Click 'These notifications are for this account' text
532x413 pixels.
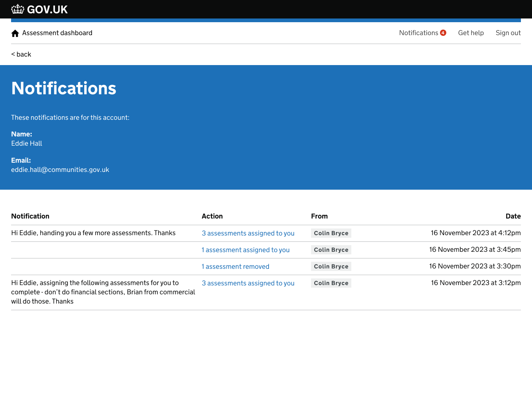tap(70, 118)
